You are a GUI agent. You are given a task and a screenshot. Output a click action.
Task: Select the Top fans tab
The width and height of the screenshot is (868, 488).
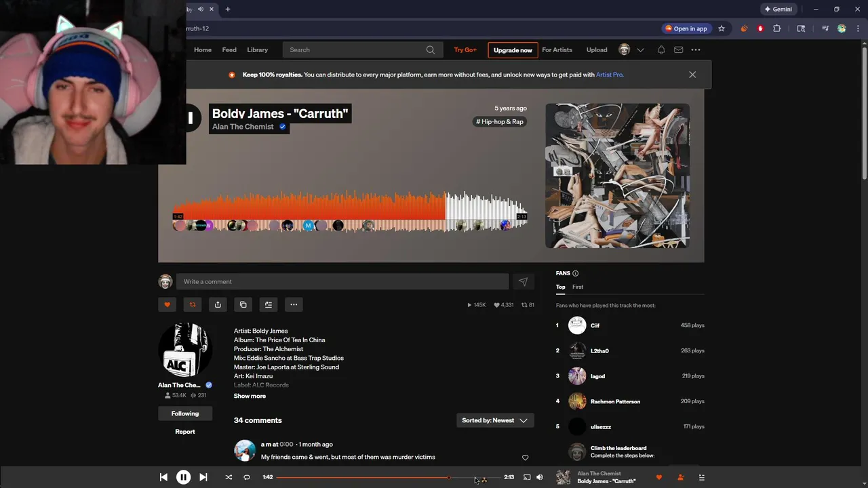tap(561, 287)
